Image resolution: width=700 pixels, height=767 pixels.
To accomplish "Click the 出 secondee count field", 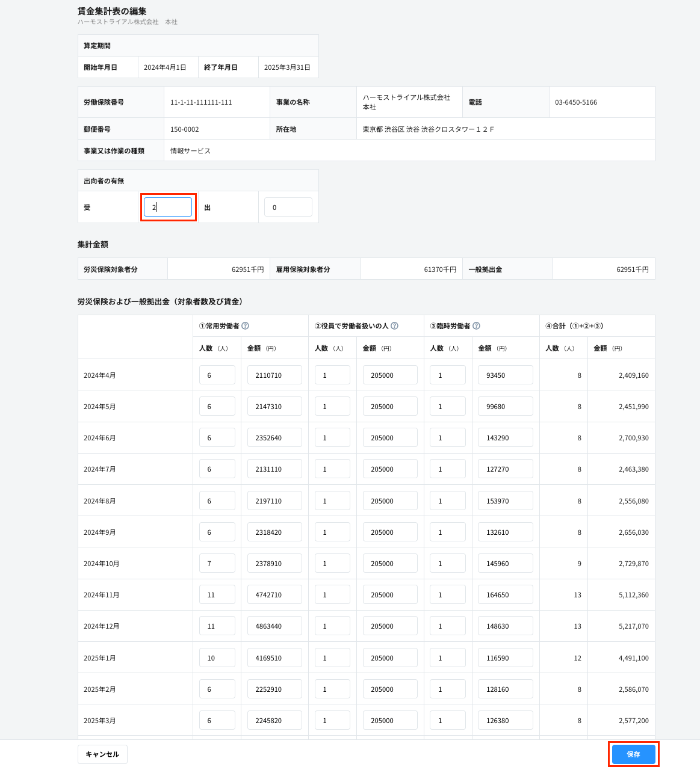I will (288, 207).
